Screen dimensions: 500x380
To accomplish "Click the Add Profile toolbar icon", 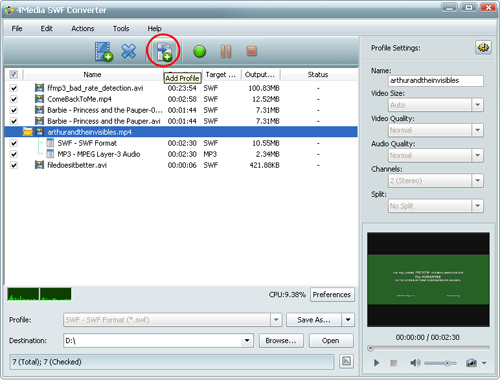I will (164, 52).
